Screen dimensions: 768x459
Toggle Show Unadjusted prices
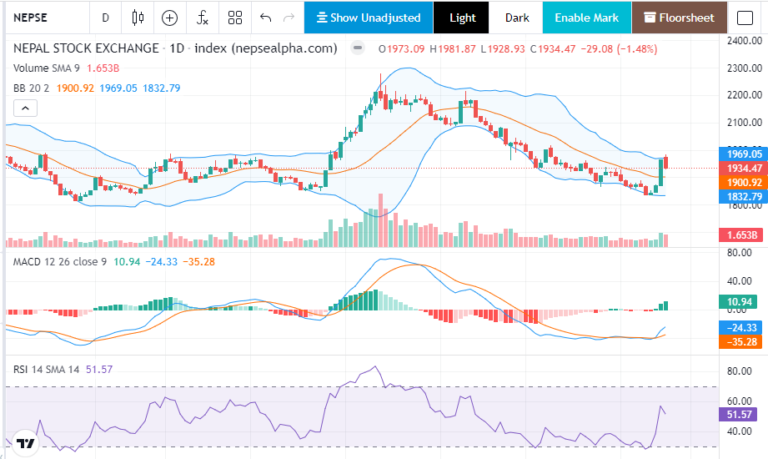tap(369, 18)
